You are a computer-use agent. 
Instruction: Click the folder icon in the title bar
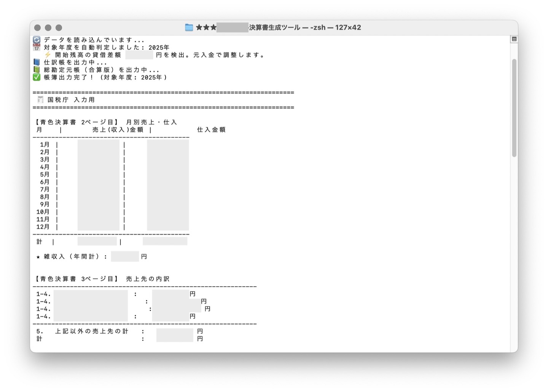click(x=189, y=27)
